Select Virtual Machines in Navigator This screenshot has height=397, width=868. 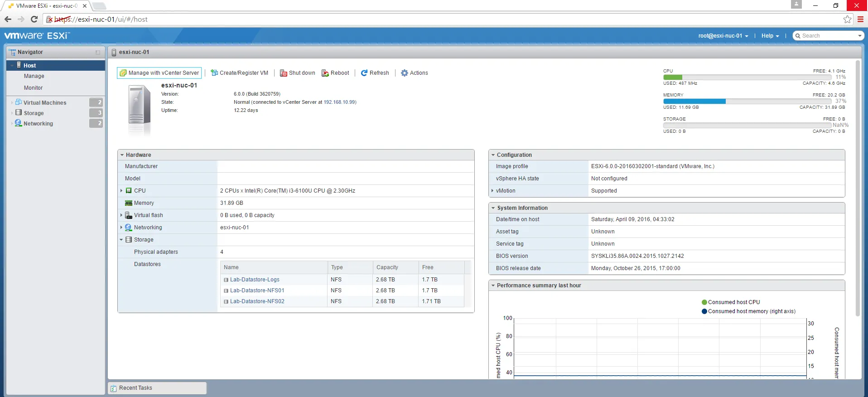pyautogui.click(x=44, y=103)
